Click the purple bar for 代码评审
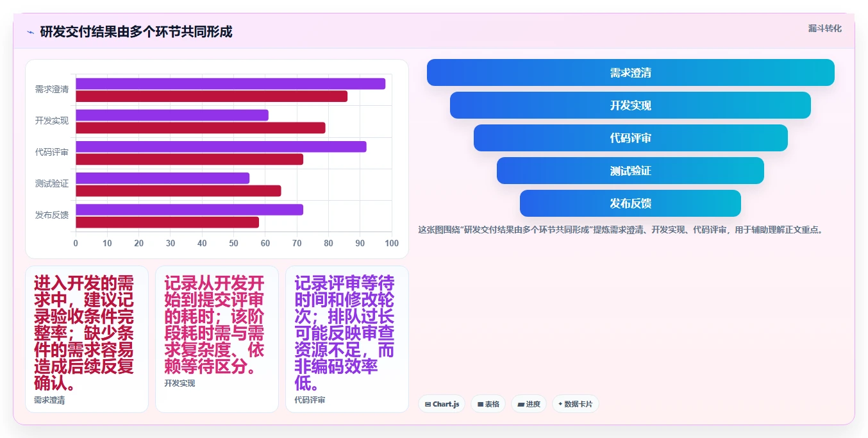Image resolution: width=868 pixels, height=438 pixels. [221, 147]
